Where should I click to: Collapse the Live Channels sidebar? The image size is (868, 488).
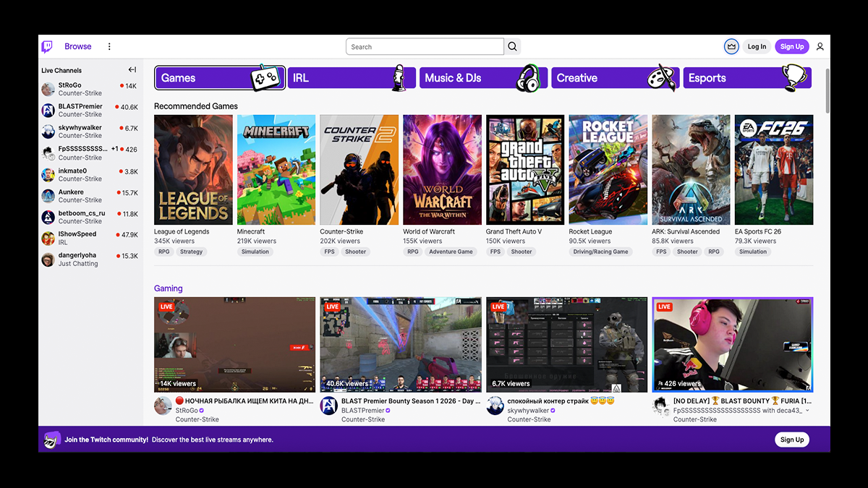132,70
